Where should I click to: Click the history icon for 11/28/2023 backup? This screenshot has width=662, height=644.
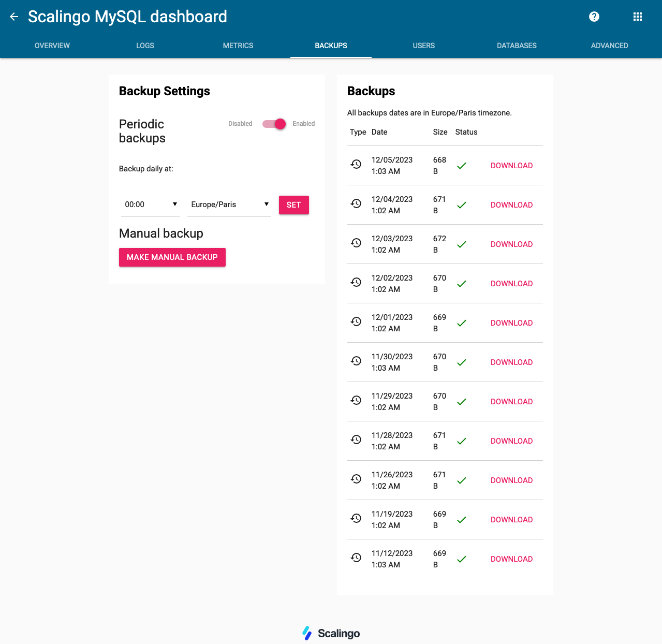pyautogui.click(x=356, y=440)
